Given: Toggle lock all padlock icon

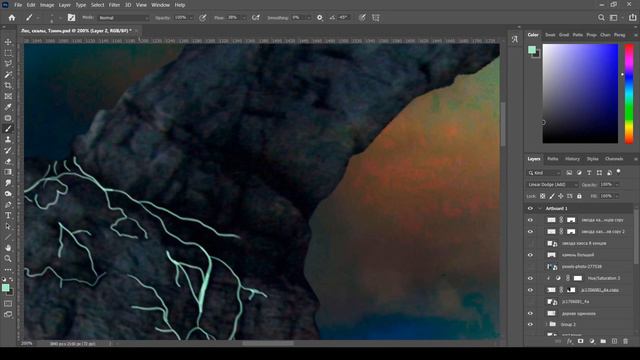Looking at the screenshot, I should (579, 196).
